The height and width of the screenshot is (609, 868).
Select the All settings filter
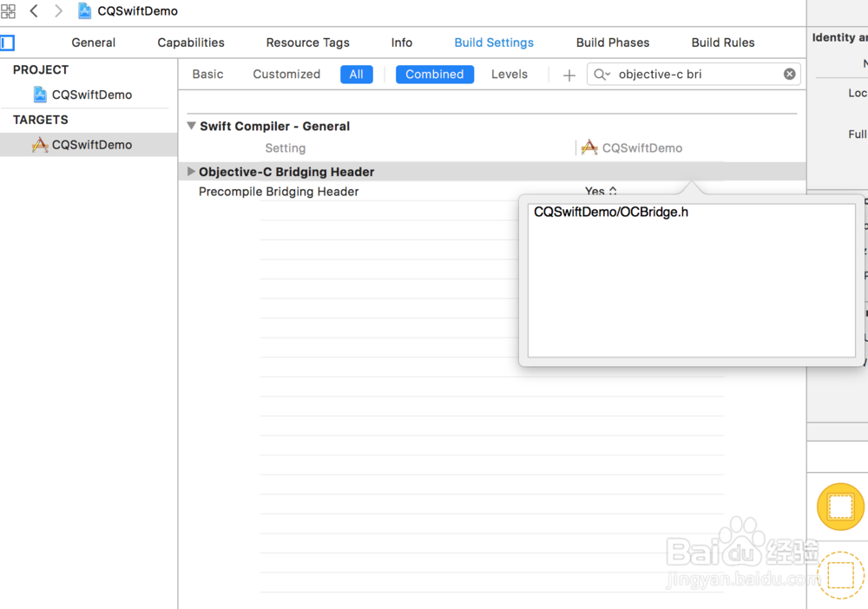[357, 74]
